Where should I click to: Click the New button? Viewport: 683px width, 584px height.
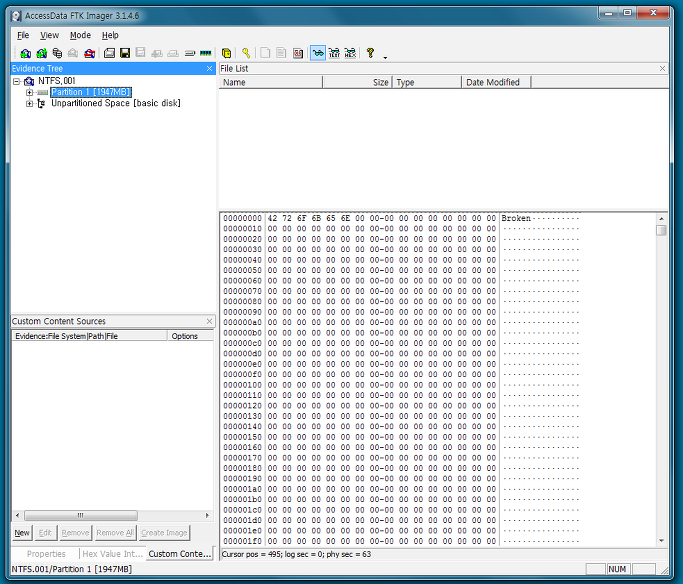coord(22,533)
